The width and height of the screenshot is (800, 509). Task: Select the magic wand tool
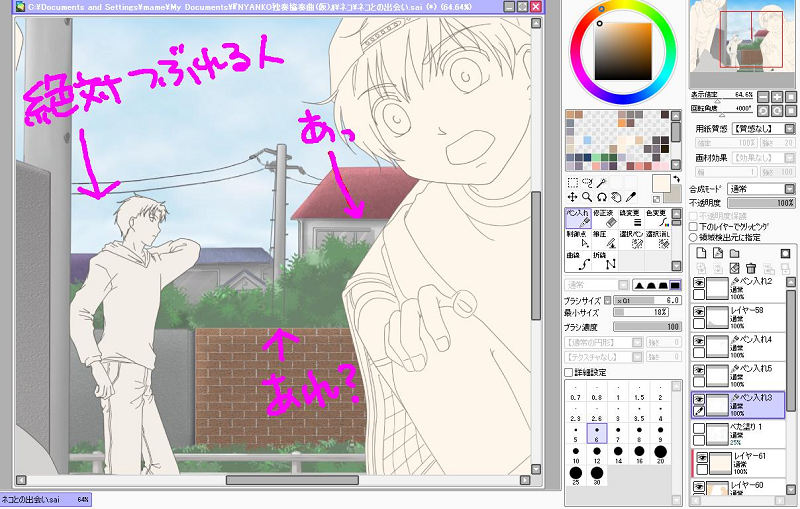[x=602, y=183]
